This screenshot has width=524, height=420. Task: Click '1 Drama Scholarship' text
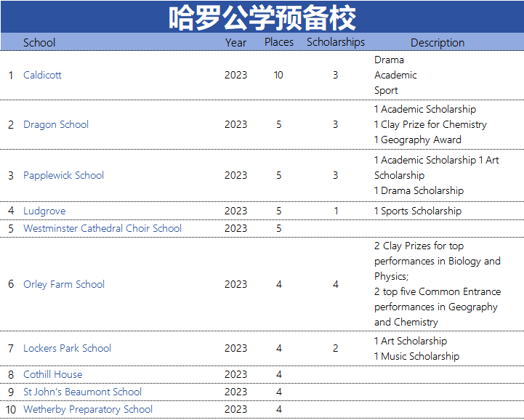pos(419,191)
